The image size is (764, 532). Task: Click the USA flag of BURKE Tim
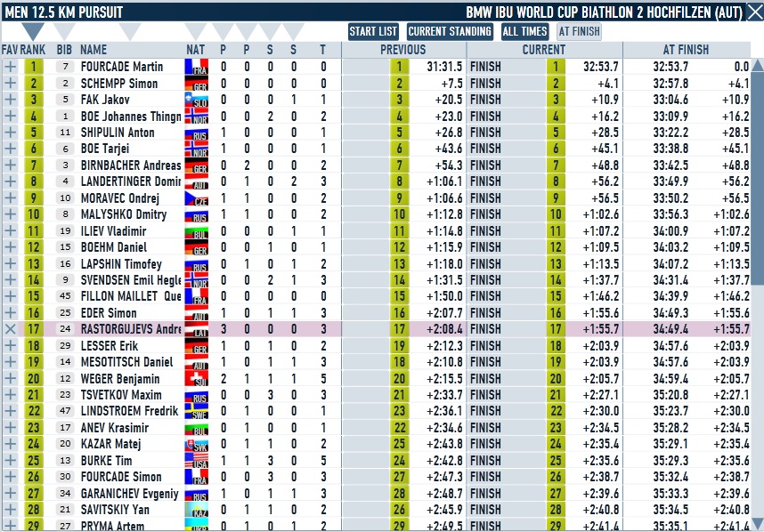(x=197, y=461)
